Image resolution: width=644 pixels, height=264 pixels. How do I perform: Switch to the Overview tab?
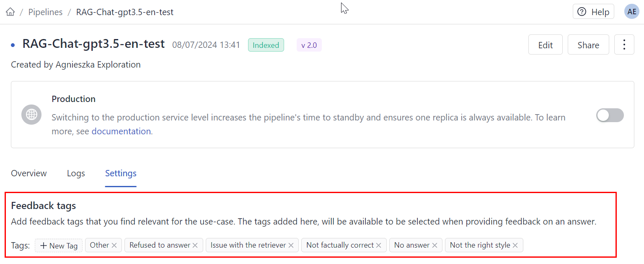28,173
